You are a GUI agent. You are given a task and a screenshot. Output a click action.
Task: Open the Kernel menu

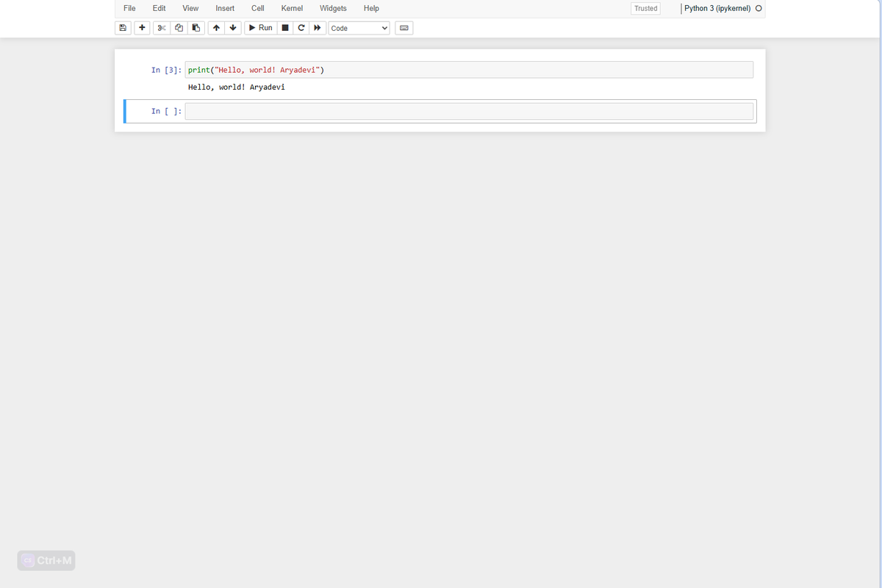click(x=292, y=8)
